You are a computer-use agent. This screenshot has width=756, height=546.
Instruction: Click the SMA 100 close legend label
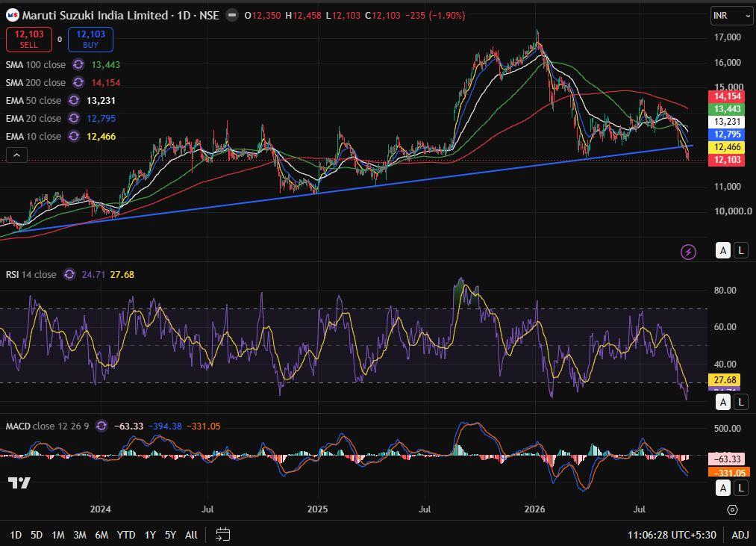[x=36, y=65]
